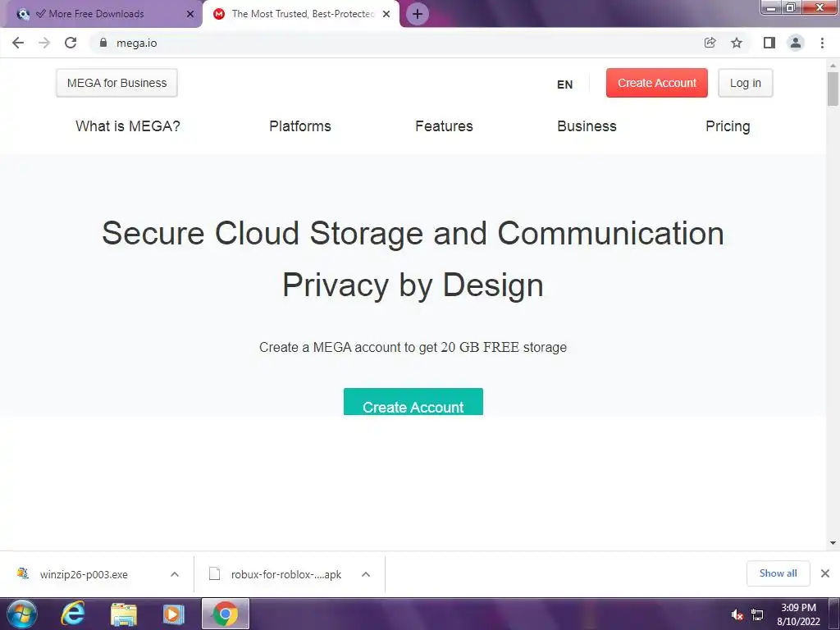Click the Chrome taskbar icon

point(226,614)
